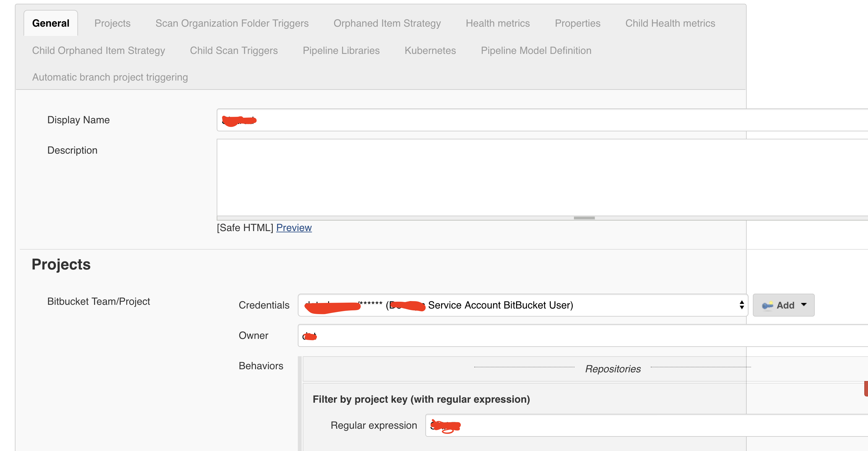This screenshot has height=451, width=868.
Task: Open Automatic branch project triggering tab
Action: click(x=110, y=77)
